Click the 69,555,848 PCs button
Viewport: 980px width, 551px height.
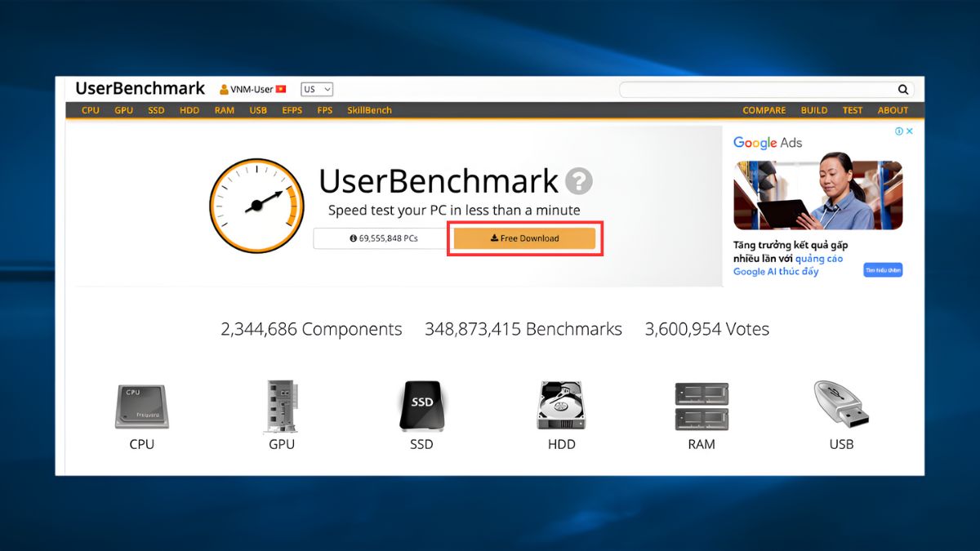[x=383, y=238]
